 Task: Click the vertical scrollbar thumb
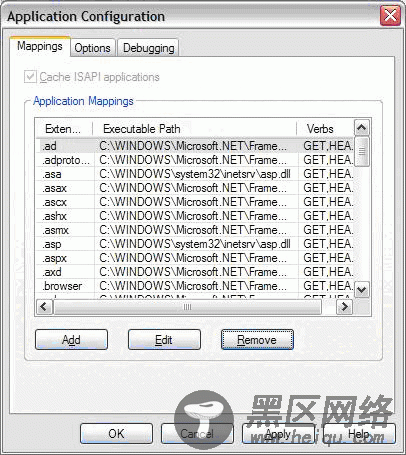point(362,151)
